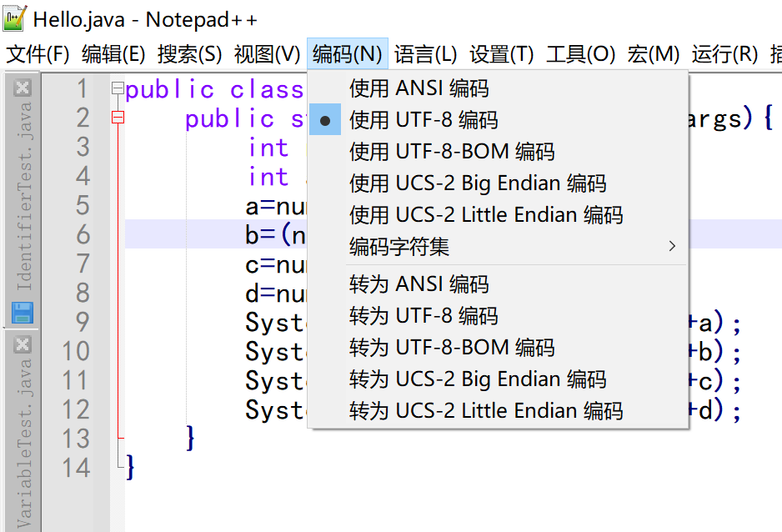The image size is (782, 532).
Task: Open the 工具(O) menu
Action: click(x=580, y=54)
